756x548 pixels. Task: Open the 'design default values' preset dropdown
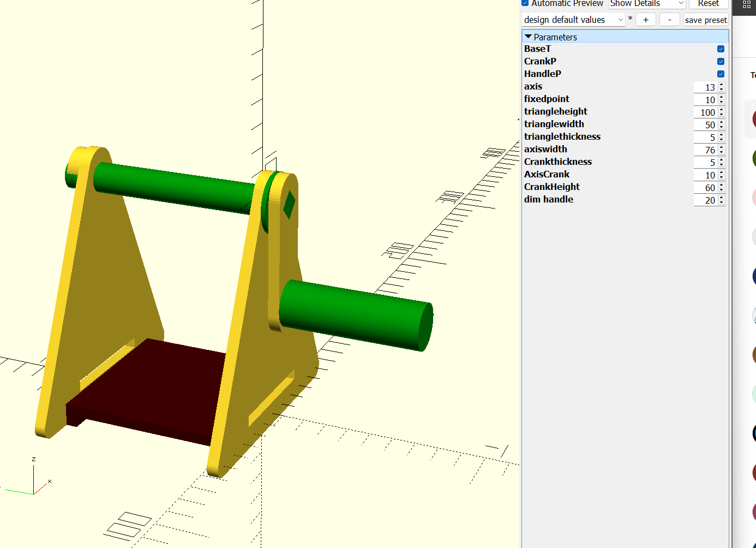pyautogui.click(x=573, y=20)
